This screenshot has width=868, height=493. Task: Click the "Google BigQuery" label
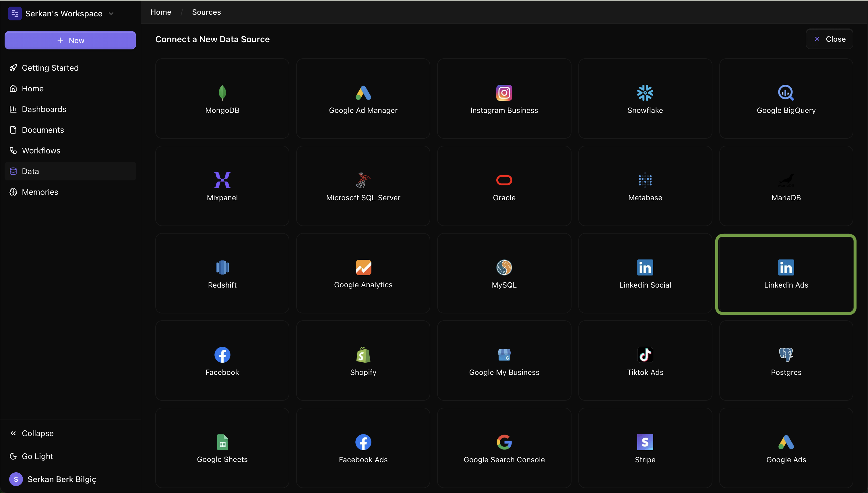(x=786, y=110)
